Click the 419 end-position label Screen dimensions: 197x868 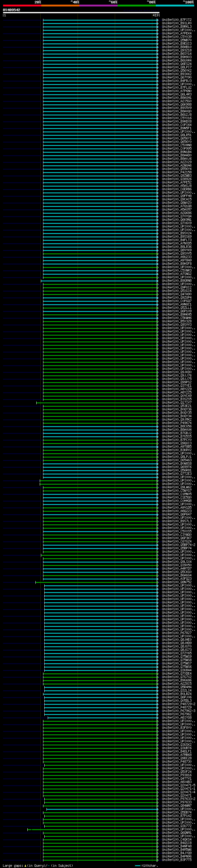pyautogui.click(x=155, y=15)
